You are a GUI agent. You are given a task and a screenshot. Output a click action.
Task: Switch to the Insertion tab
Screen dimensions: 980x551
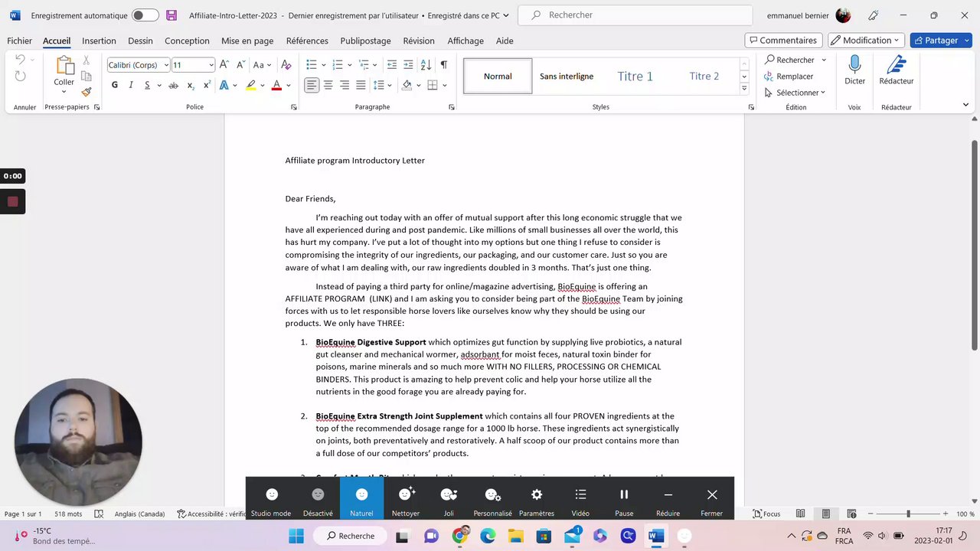click(x=99, y=41)
